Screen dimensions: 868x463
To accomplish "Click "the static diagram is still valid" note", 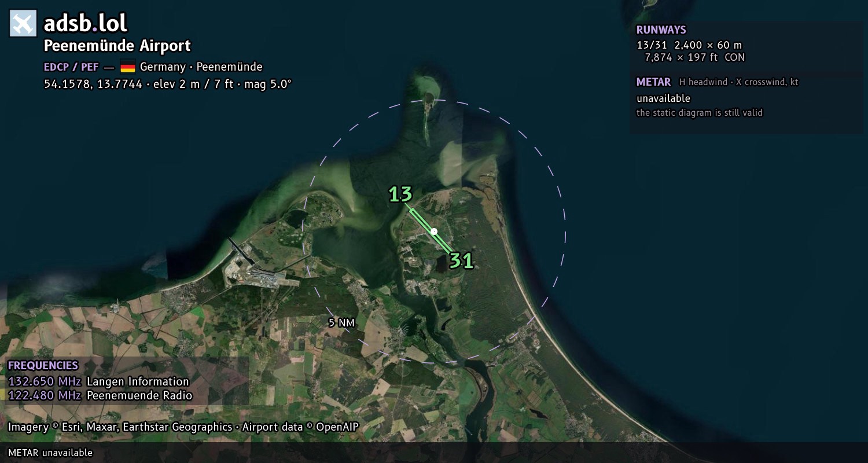I will [x=700, y=113].
